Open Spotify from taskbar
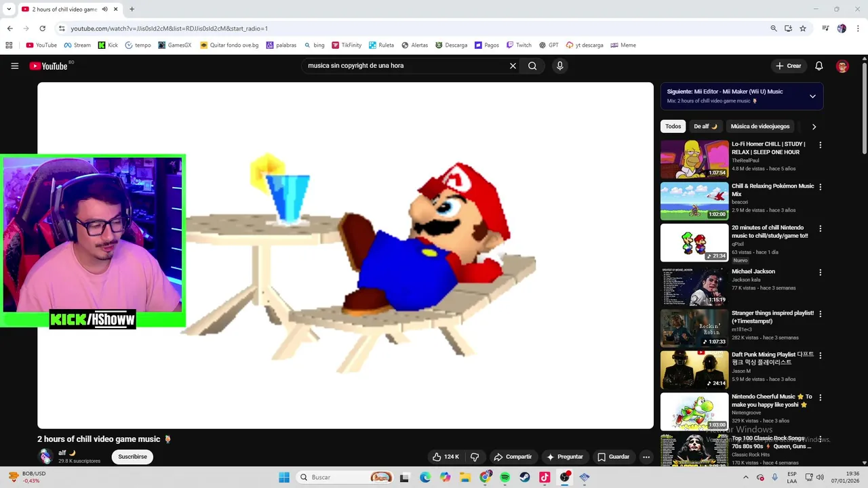868x488 pixels. [x=505, y=477]
